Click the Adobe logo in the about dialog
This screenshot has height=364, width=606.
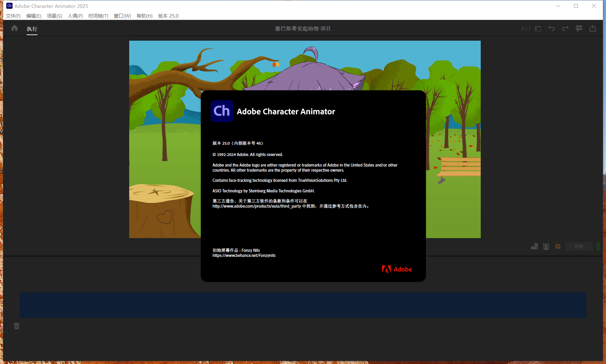pos(397,269)
